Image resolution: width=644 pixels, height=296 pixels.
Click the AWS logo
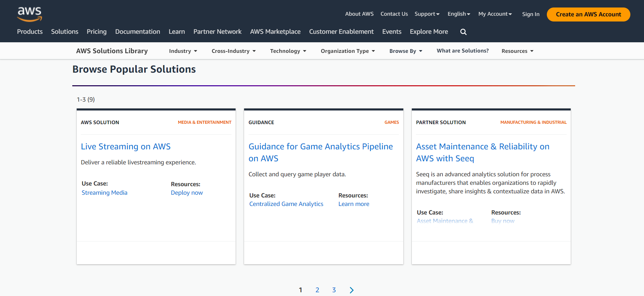click(30, 14)
